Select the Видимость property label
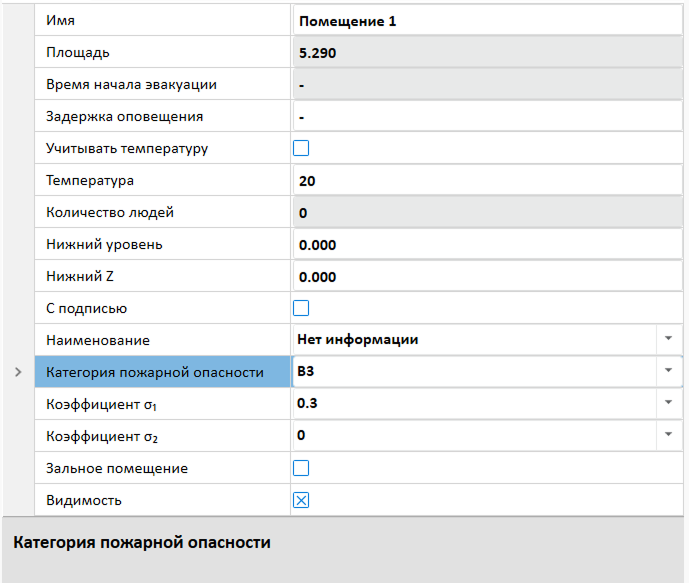 (84, 500)
